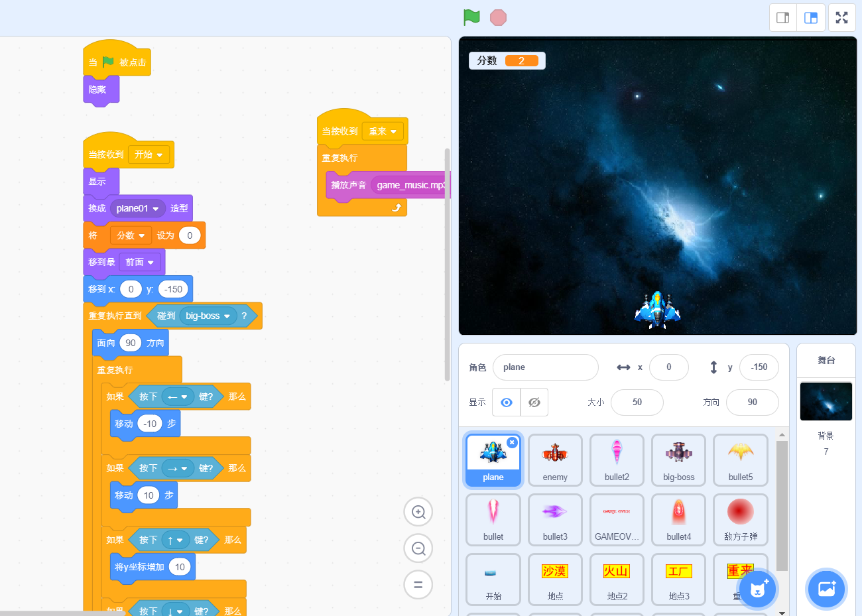
Task: Expand the big-boss touching dropdown
Action: [227, 316]
